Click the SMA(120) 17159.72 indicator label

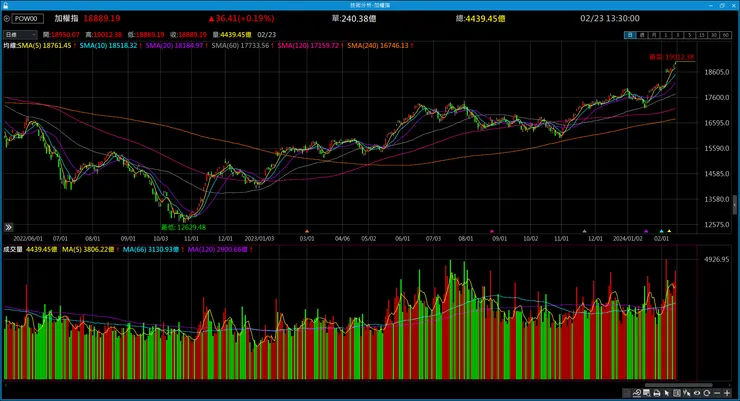(308, 46)
